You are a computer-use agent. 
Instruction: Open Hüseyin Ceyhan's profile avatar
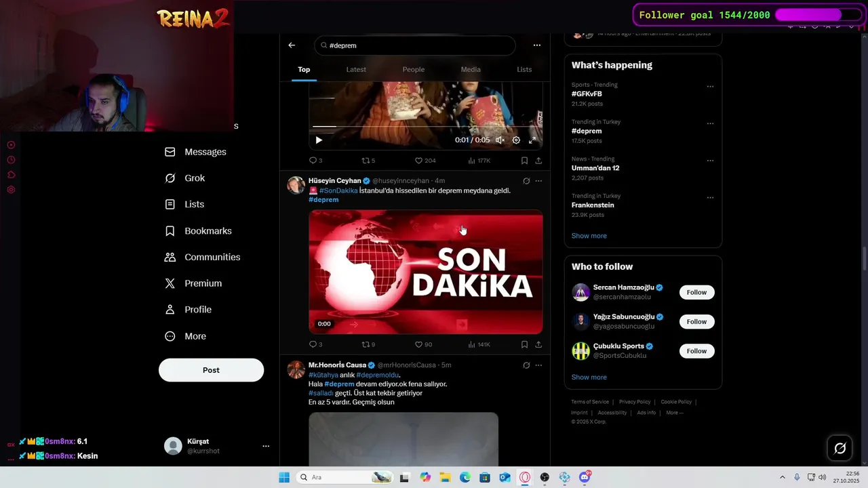tap(296, 185)
